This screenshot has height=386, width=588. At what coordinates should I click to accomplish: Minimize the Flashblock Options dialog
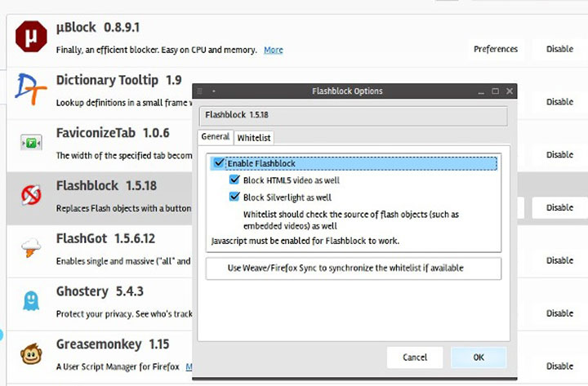pos(481,91)
